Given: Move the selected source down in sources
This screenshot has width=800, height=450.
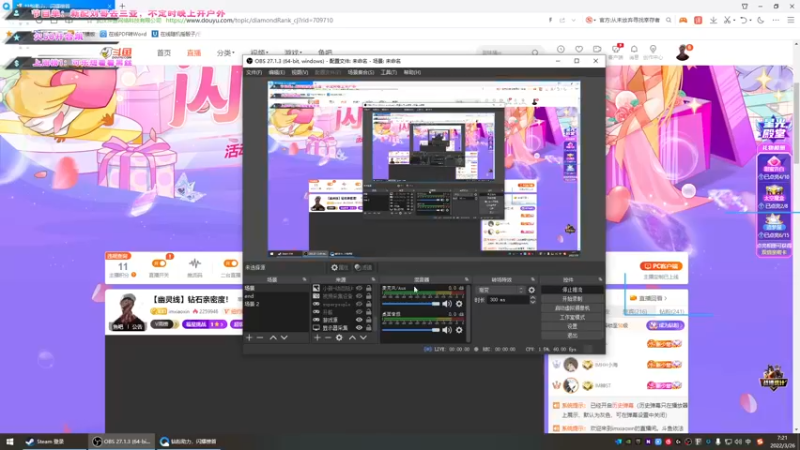Looking at the screenshot, I should 363,338.
